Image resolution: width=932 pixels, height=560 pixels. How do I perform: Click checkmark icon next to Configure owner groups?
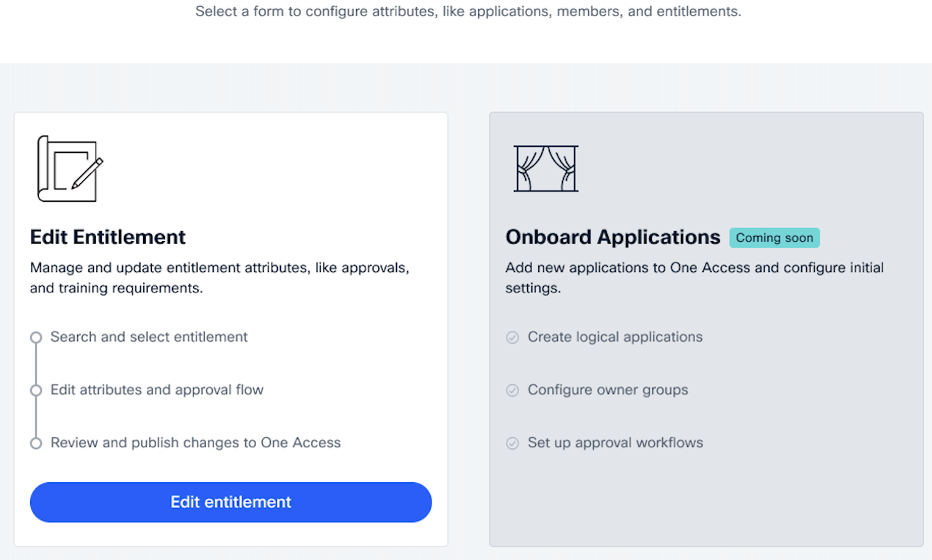click(512, 390)
